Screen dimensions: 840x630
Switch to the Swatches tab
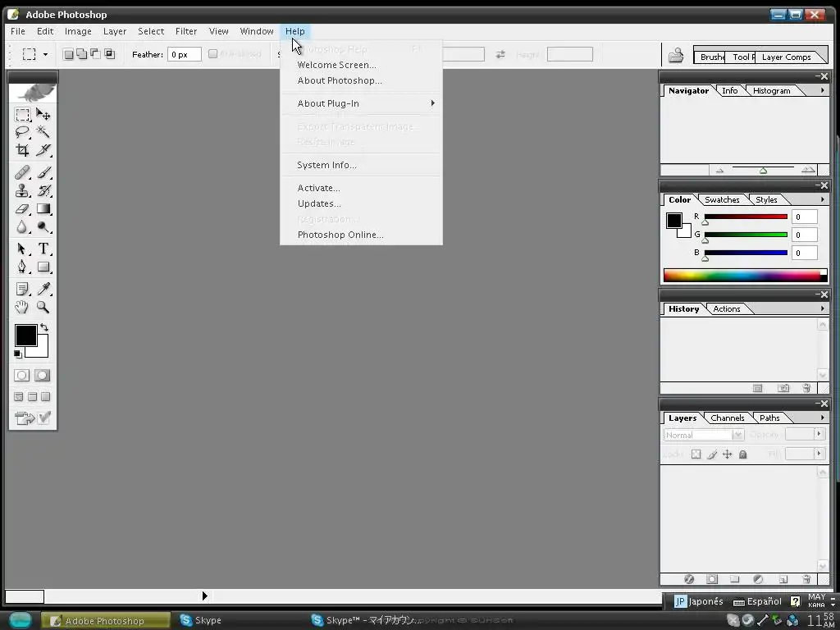pyautogui.click(x=722, y=199)
